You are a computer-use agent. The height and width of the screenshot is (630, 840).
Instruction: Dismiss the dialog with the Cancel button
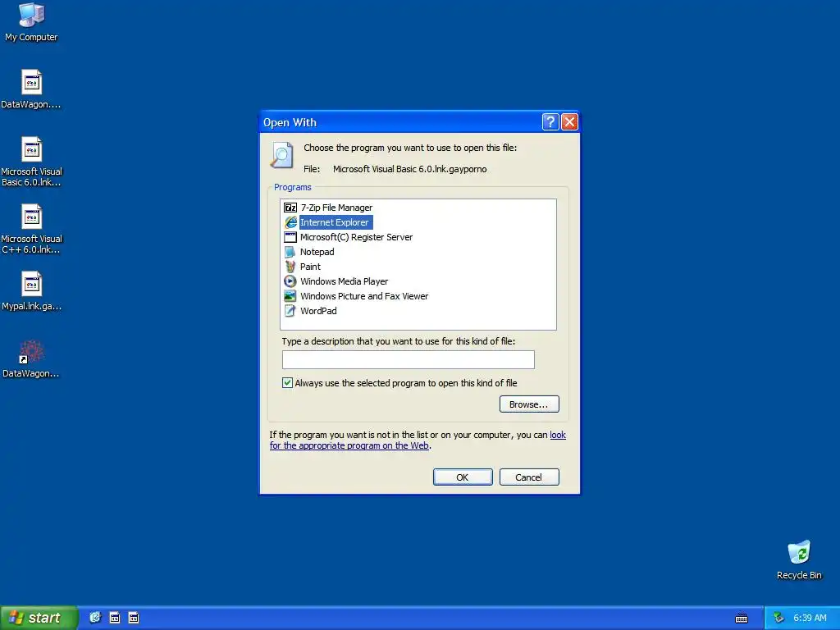tap(529, 477)
